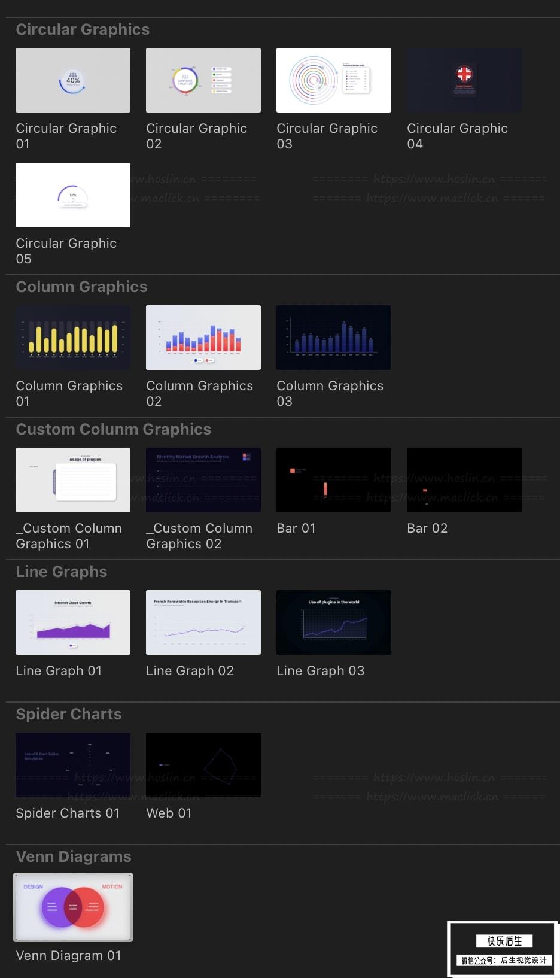
Task: Select the Line Graph 01 thumbnail
Action: 73,622
